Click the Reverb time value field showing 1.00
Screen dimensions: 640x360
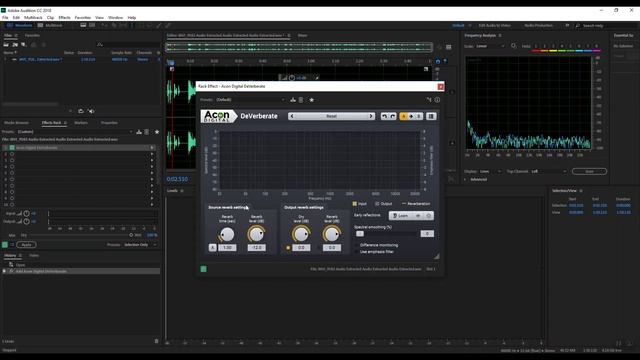tap(227, 247)
